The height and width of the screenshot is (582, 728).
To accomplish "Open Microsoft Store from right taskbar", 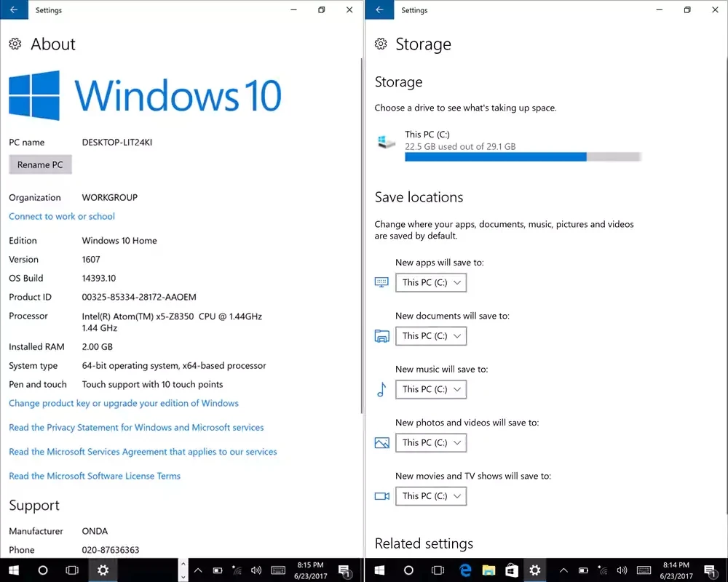I will (x=512, y=570).
